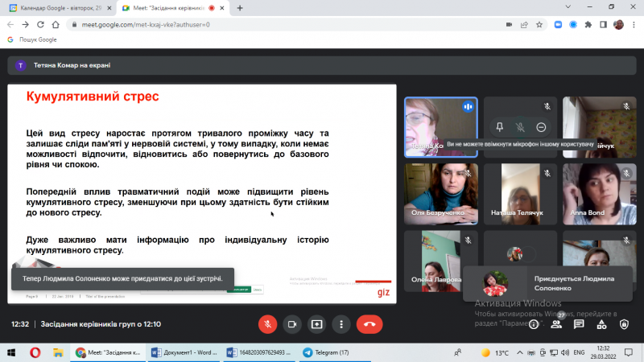Image resolution: width=644 pixels, height=362 pixels.
Task: Pin the hovered participant tile
Action: pyautogui.click(x=499, y=127)
